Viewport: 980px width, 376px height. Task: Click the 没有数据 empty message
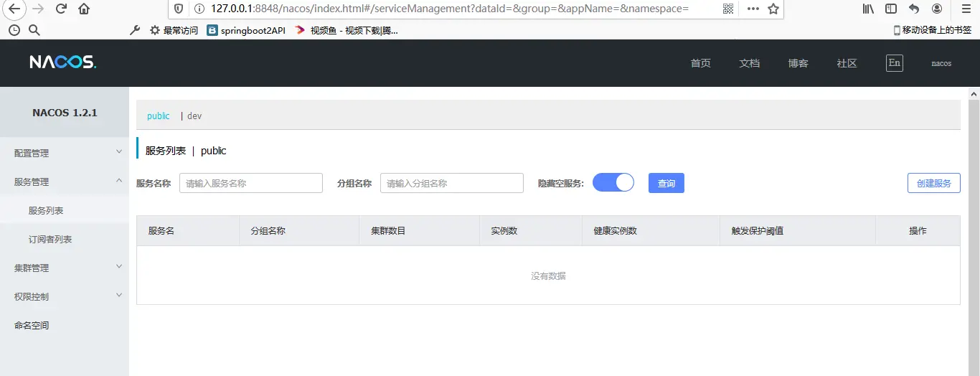point(548,276)
